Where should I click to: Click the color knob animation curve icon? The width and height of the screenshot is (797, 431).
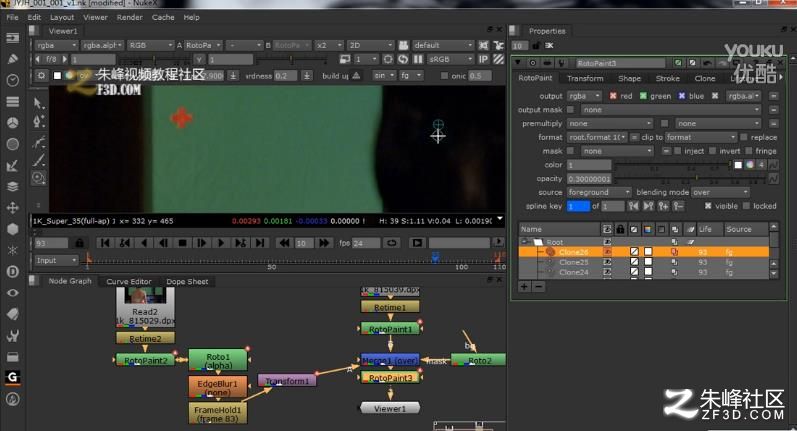click(774, 165)
